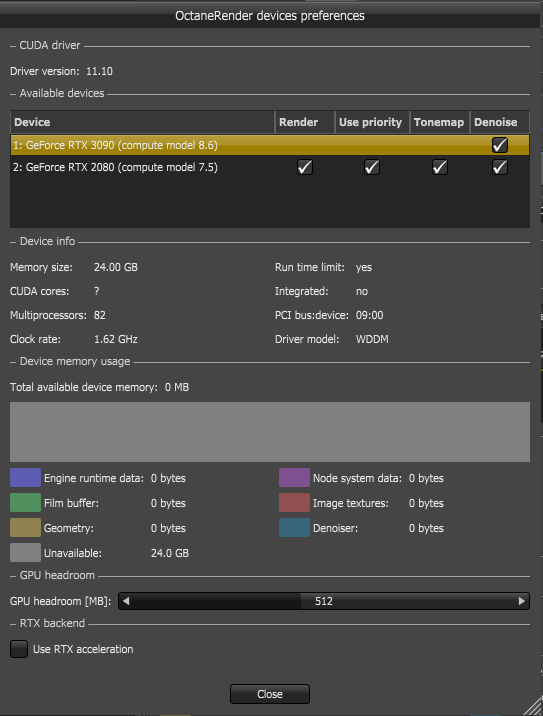Click Multiprocessors value 82
Viewport: 543px width, 716px height.
(x=100, y=315)
